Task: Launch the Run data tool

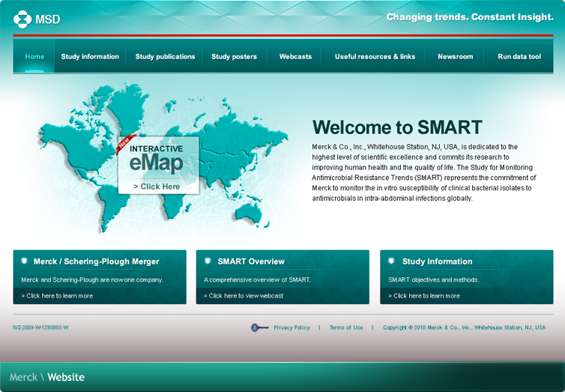Action: click(519, 56)
